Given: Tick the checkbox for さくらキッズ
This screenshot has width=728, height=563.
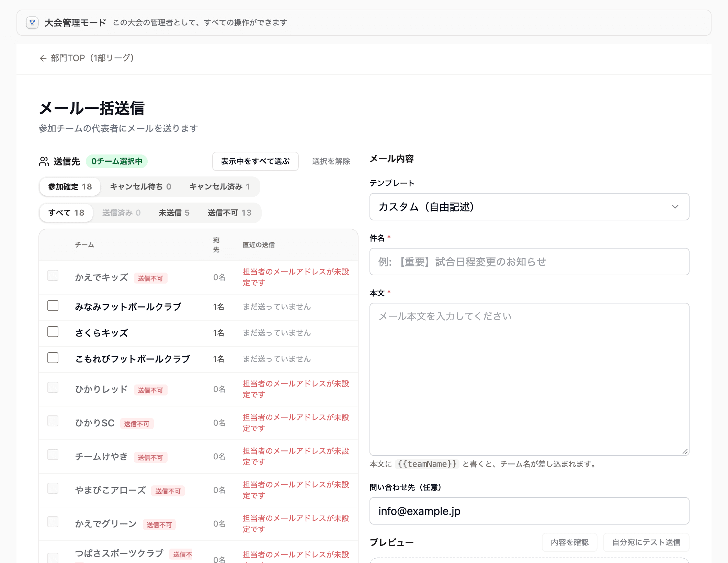Looking at the screenshot, I should (x=53, y=332).
